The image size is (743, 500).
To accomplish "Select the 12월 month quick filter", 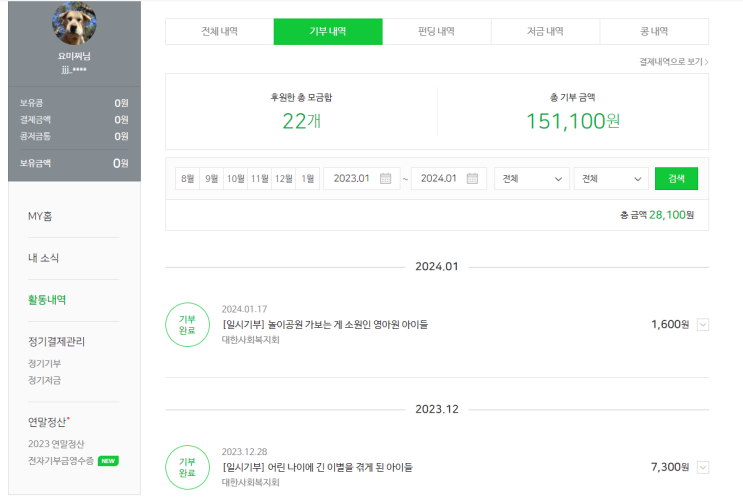I will click(283, 179).
